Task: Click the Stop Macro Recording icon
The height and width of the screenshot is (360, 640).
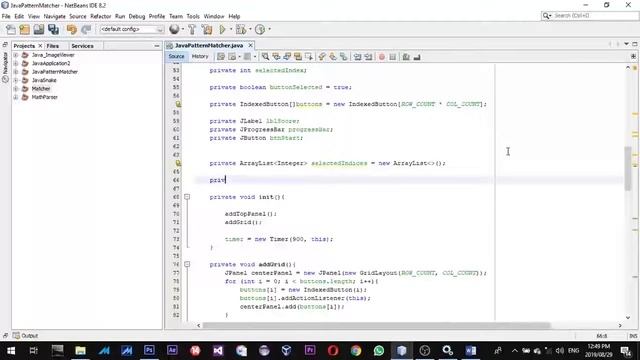Action: [393, 57]
